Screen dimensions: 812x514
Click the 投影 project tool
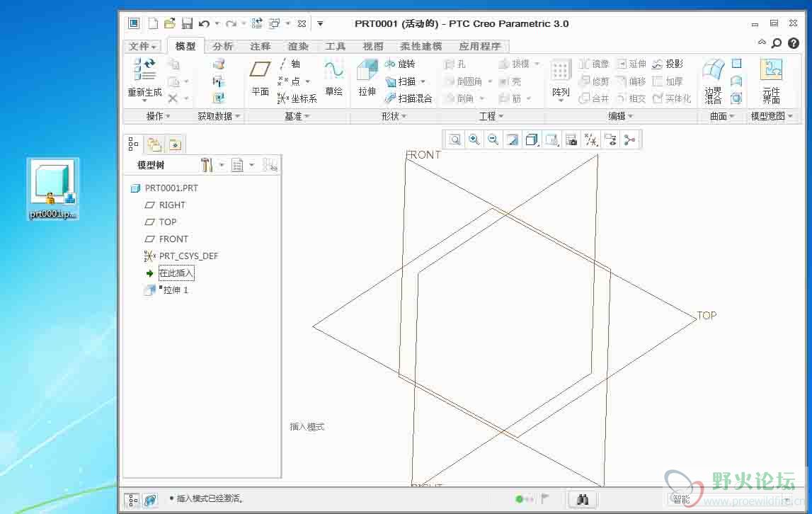(668, 64)
